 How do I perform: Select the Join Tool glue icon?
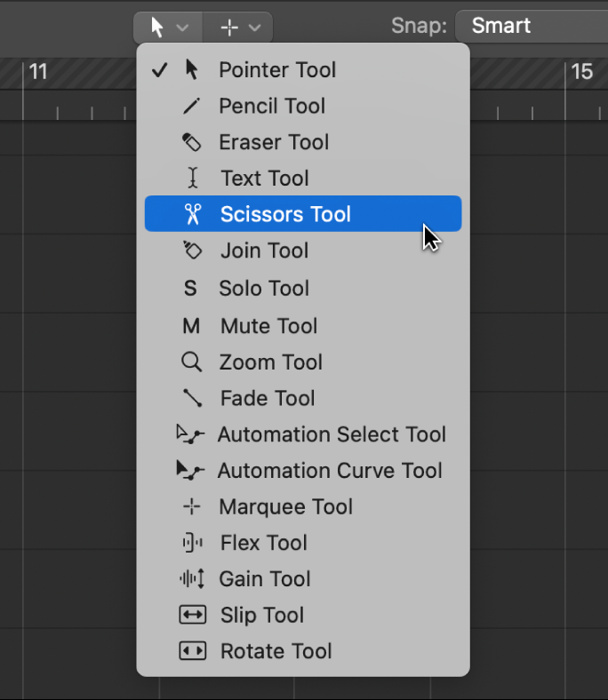[192, 250]
